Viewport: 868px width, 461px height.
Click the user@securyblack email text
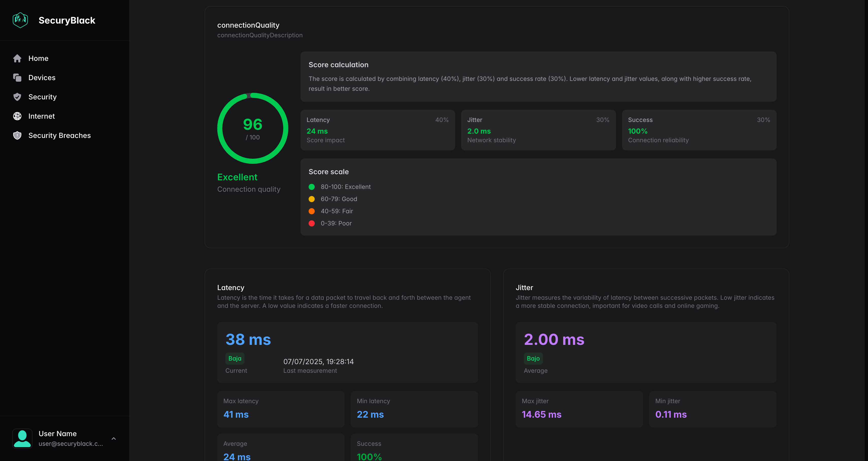[71, 444]
